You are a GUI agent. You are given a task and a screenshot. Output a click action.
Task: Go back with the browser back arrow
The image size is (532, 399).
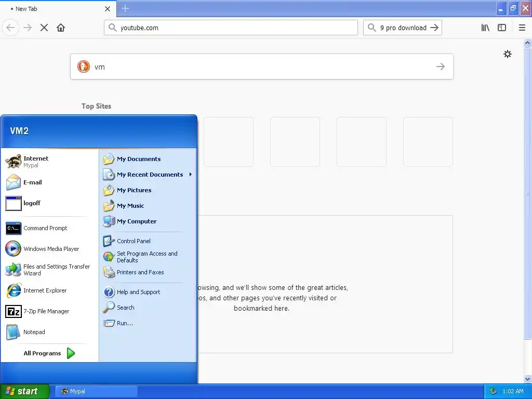click(10, 28)
